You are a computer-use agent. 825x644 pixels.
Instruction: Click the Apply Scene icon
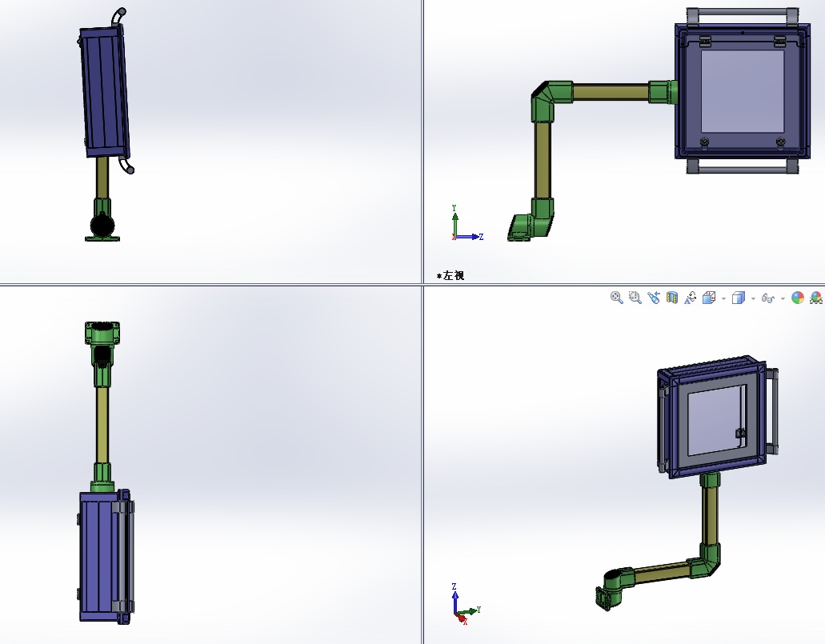(816, 298)
